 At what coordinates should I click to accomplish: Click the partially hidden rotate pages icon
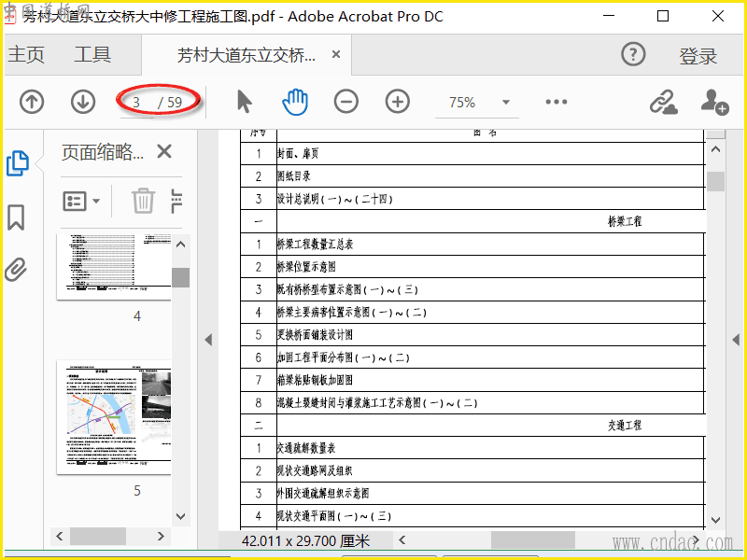point(176,201)
